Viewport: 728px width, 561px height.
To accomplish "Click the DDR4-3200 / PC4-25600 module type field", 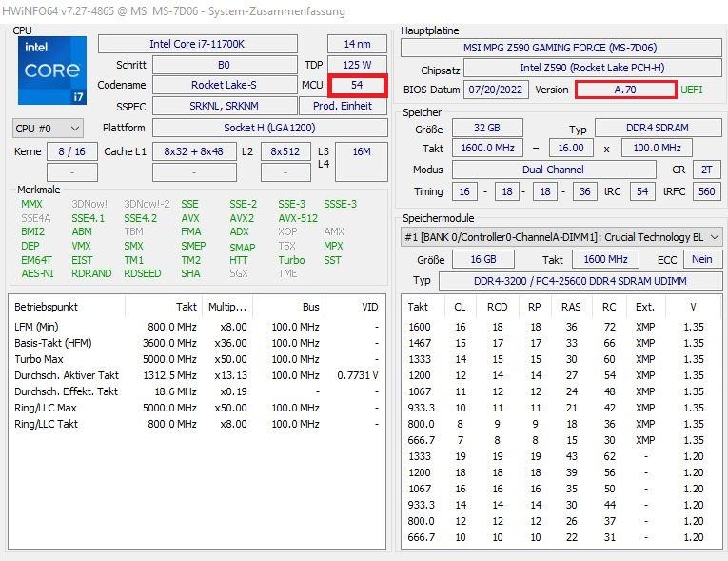I will [580, 281].
